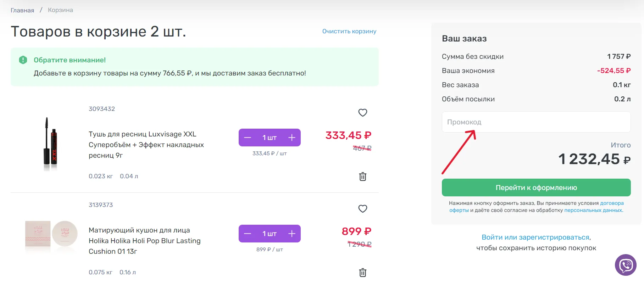Screen dimensions: 644x291
Task: Delete the Luxvisage mascara with trash icon
Action: (x=362, y=177)
